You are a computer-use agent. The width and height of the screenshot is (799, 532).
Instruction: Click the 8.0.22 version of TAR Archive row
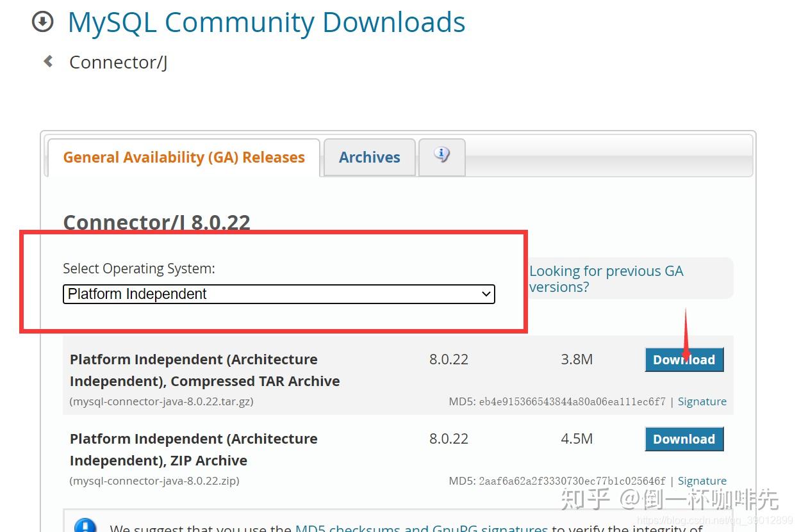pos(449,360)
